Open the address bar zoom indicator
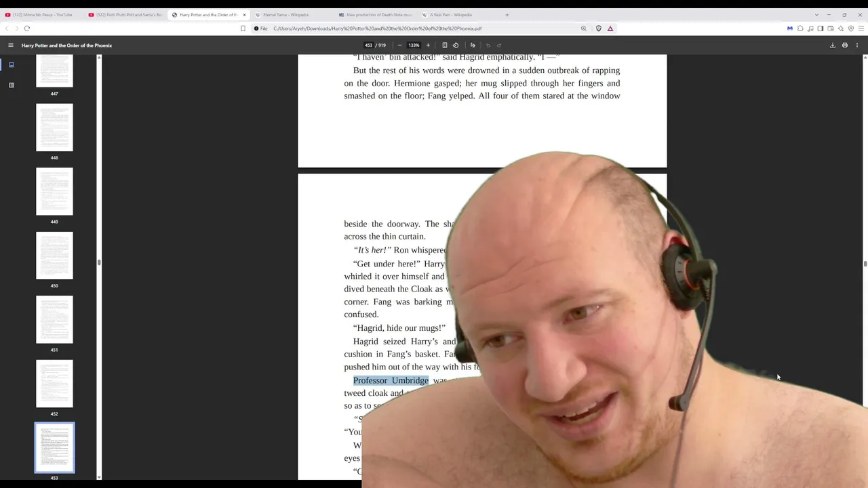This screenshot has height=488, width=868. click(584, 28)
